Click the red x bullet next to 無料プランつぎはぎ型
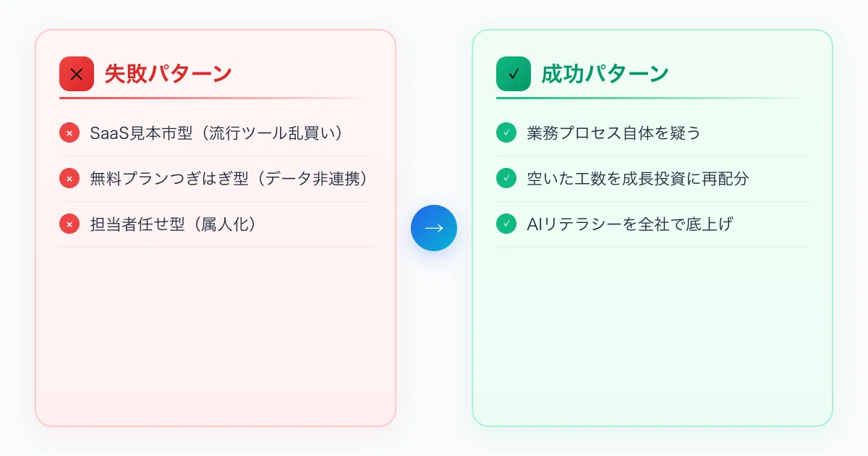868x456 pixels. [69, 179]
